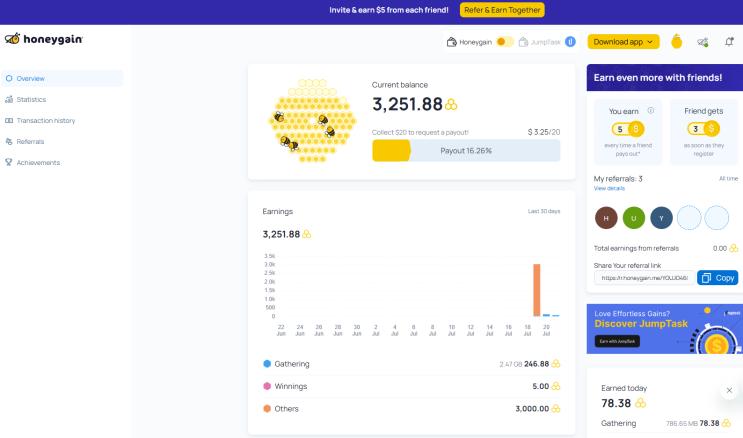Click the last empty referral slot
Image resolution: width=743 pixels, height=438 pixels.
click(716, 218)
